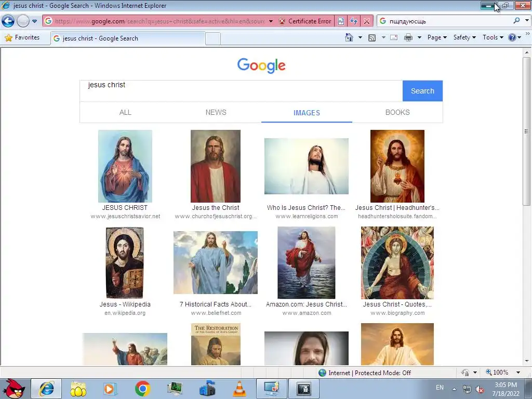Click the 100% zoom level button
This screenshot has height=399, width=532.
(x=497, y=373)
